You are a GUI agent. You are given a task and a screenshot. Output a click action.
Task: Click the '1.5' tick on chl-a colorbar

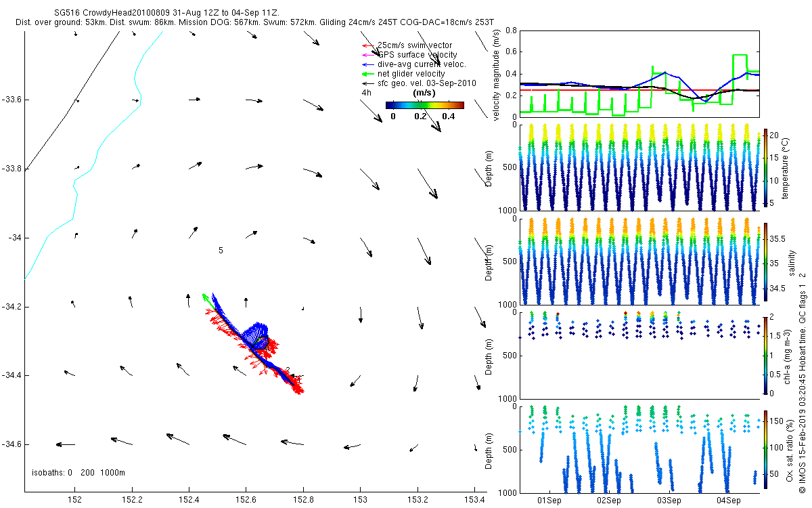pos(775,336)
